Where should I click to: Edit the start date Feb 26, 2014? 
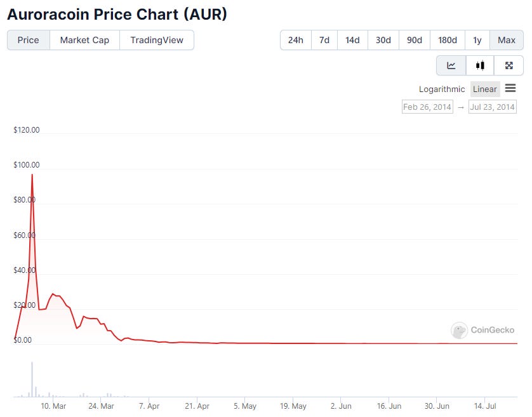click(x=427, y=107)
